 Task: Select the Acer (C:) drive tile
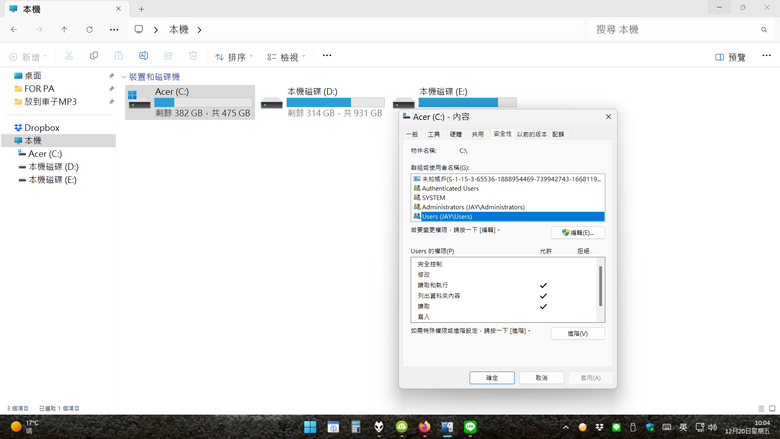click(190, 102)
